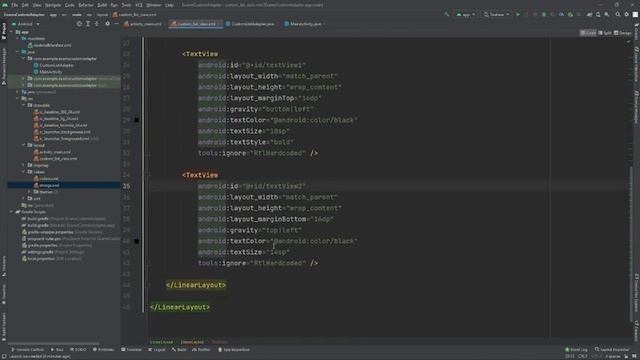This screenshot has height=360, width=640.
Task: Open the Logcat tool window button
Action: [157, 350]
